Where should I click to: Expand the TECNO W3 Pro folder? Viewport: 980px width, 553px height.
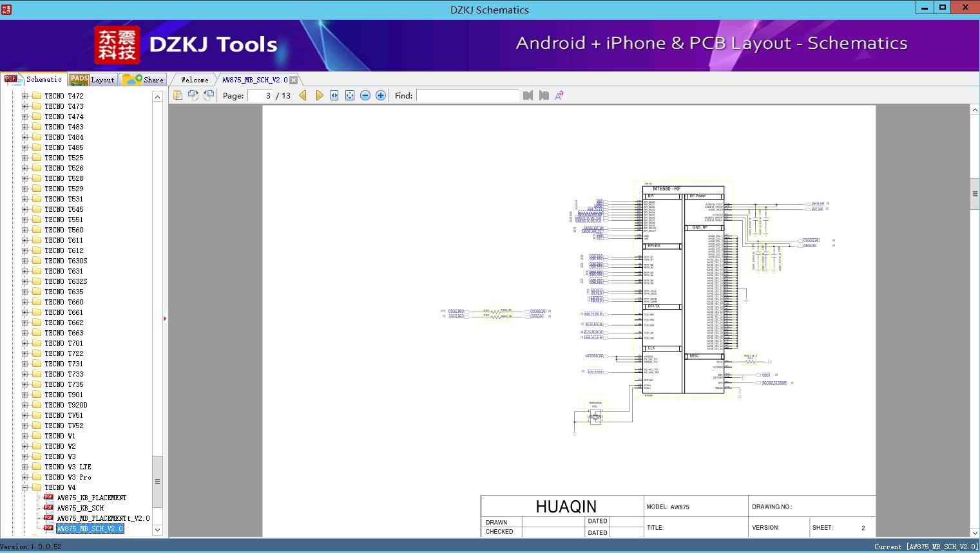(25, 477)
